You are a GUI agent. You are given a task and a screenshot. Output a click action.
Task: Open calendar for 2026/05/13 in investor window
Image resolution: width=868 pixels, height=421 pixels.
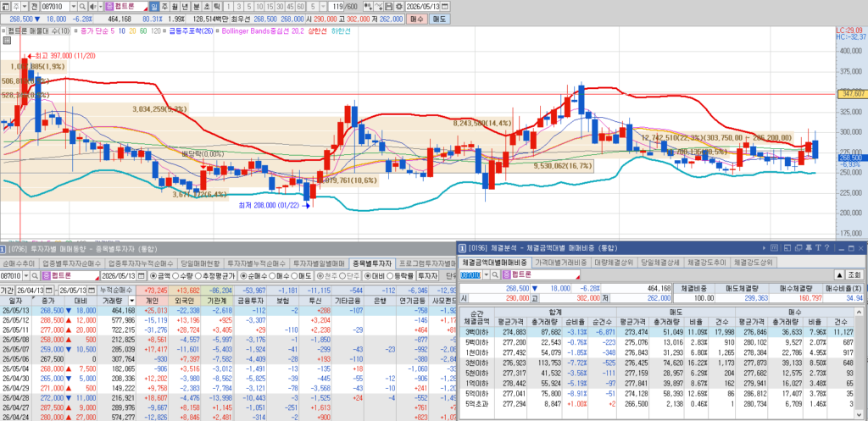tap(142, 275)
